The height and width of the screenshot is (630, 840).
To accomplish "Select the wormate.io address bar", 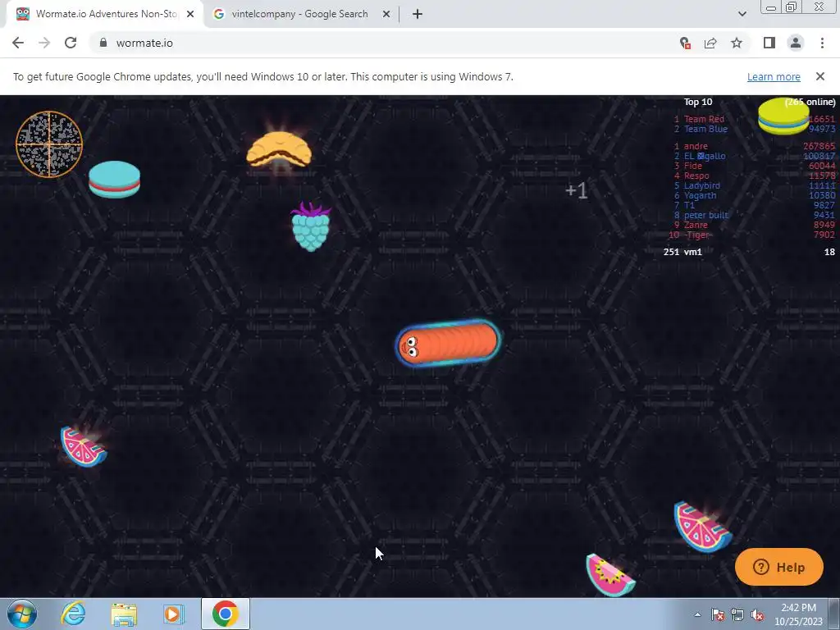I will click(386, 43).
